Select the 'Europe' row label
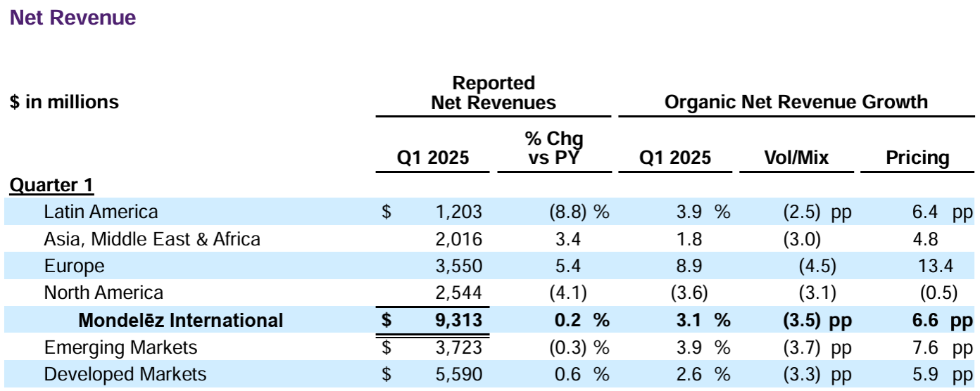980x391 pixels. pyautogui.click(x=74, y=266)
